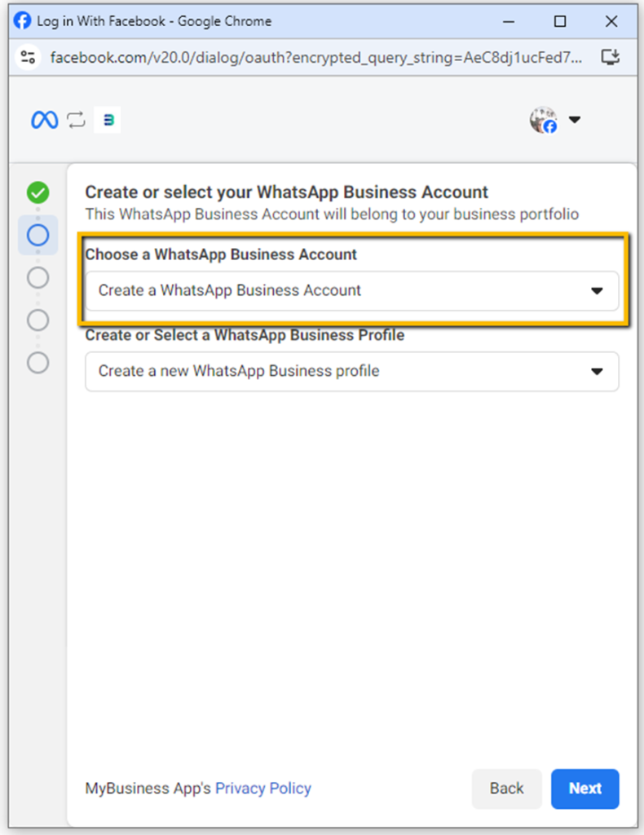
Task: Click the Create or select your WhatsApp Business Account heading
Action: coord(286,192)
